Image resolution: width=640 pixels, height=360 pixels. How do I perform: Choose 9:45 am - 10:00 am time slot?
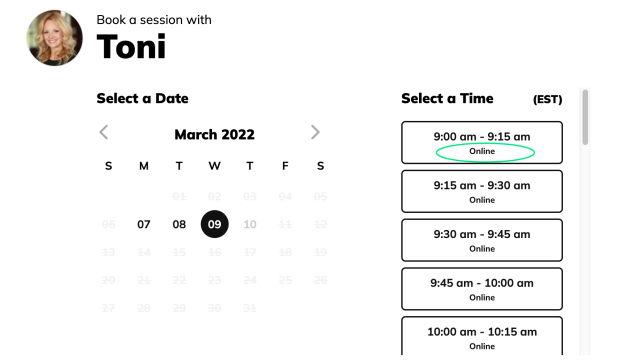coord(482,289)
